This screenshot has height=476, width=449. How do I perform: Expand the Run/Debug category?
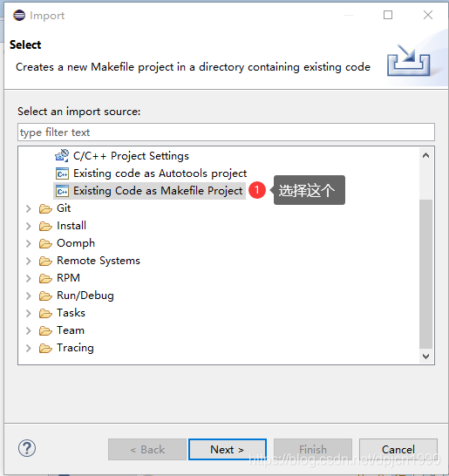(29, 296)
